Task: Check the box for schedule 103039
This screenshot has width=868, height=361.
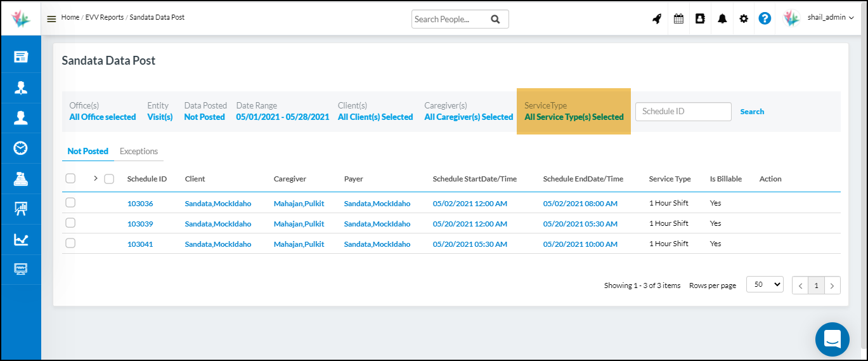Action: 70,223
